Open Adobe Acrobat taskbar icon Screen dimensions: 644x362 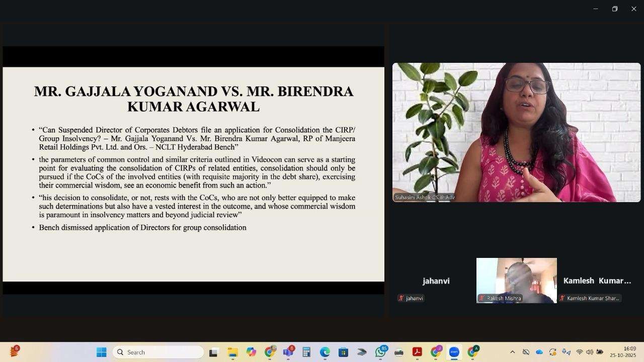(x=417, y=352)
